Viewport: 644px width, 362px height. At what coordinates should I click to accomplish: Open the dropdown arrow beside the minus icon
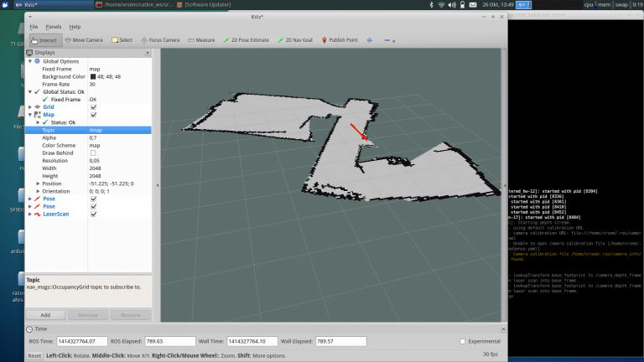394,41
